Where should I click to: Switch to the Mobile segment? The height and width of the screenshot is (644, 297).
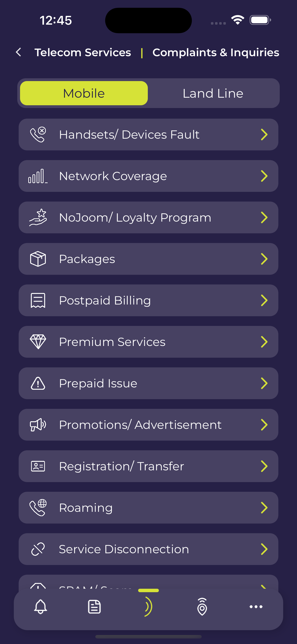(x=84, y=93)
